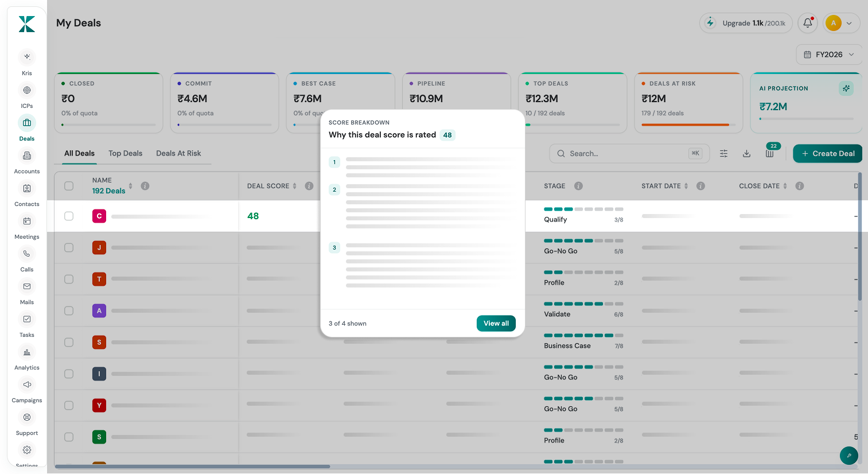This screenshot has height=474, width=868.
Task: Click the AI sparkle icon on the AI Projection card
Action: tap(846, 88)
